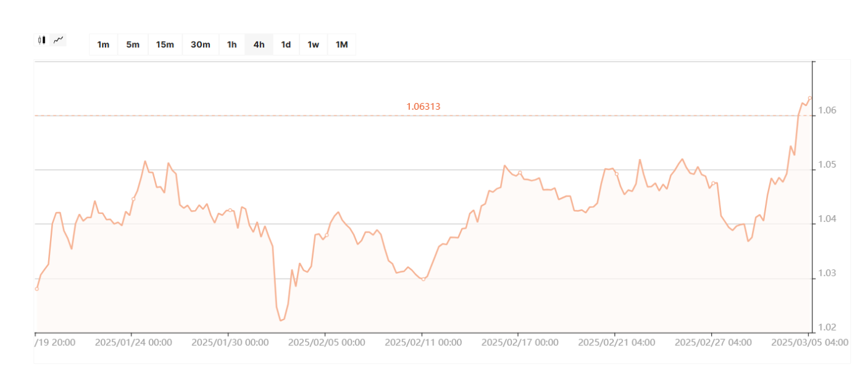Viewport: 868px width, 370px height.
Task: Click the last data point marker on the line
Action: point(809,97)
